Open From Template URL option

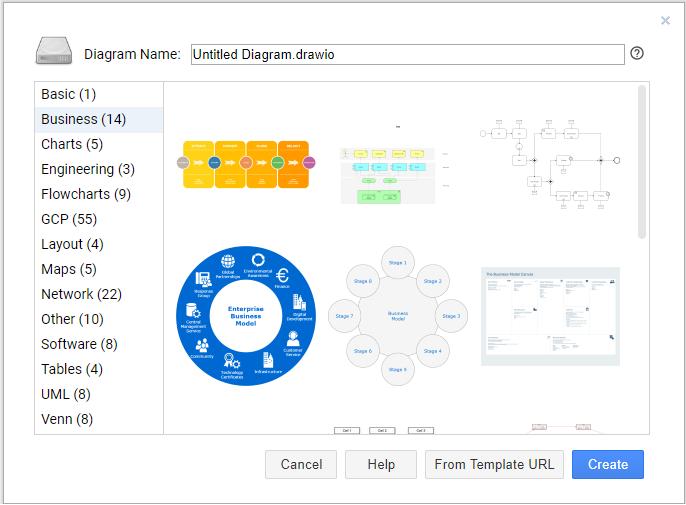tap(494, 464)
